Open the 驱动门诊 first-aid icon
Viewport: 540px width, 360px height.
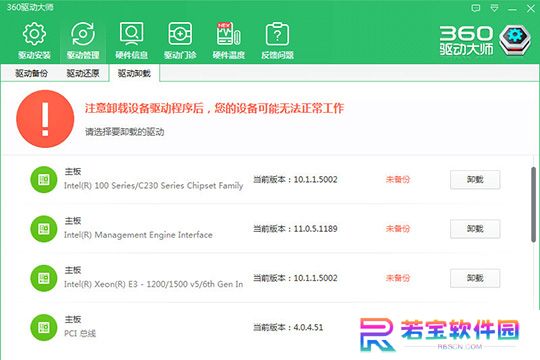(x=180, y=34)
